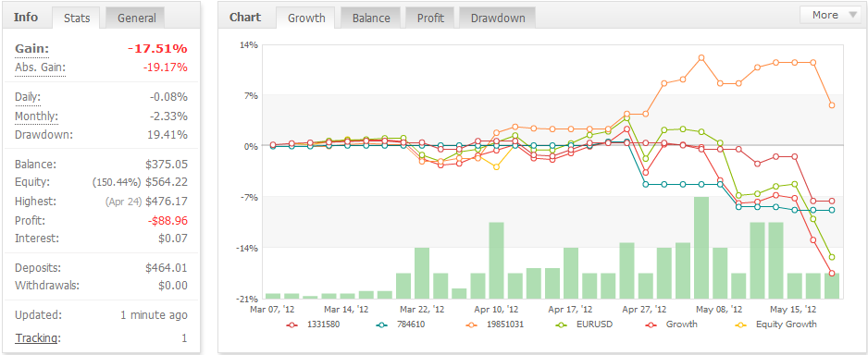Viewport: 868px width, 355px height.
Task: Click the $0.07 interest value
Action: click(172, 239)
